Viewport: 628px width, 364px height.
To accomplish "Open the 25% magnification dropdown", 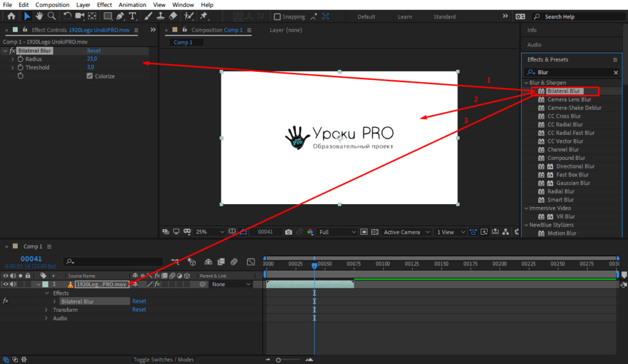I will click(209, 232).
